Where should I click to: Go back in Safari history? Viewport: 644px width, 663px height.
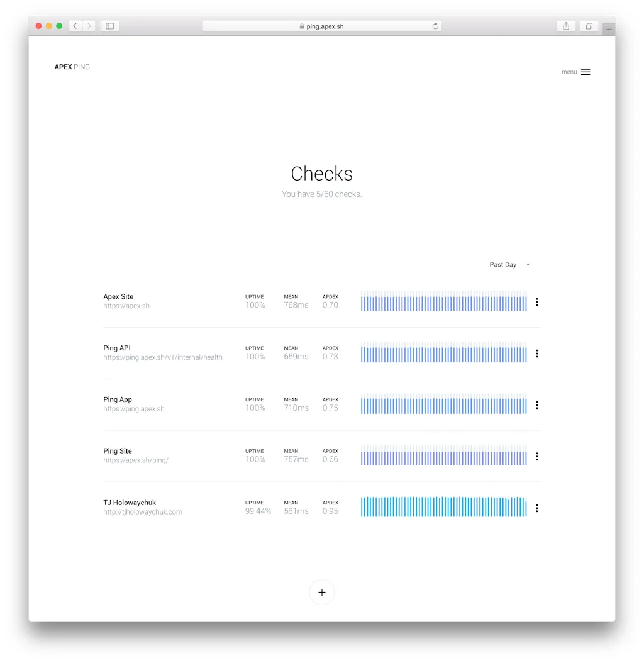tap(75, 26)
